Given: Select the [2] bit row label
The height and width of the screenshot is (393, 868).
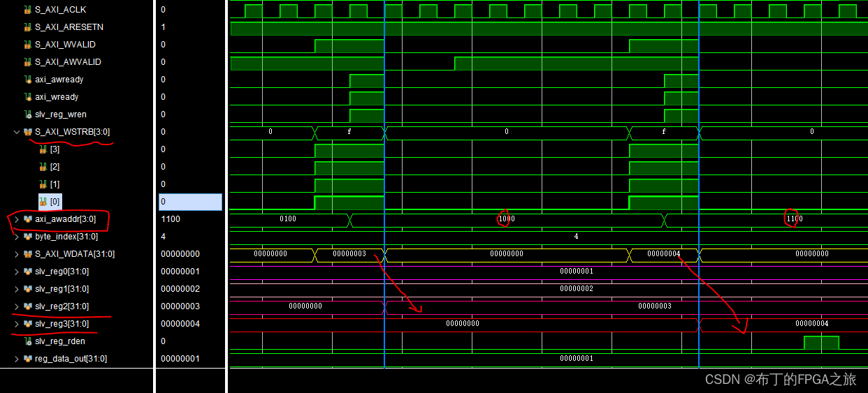Looking at the screenshot, I should coord(55,167).
